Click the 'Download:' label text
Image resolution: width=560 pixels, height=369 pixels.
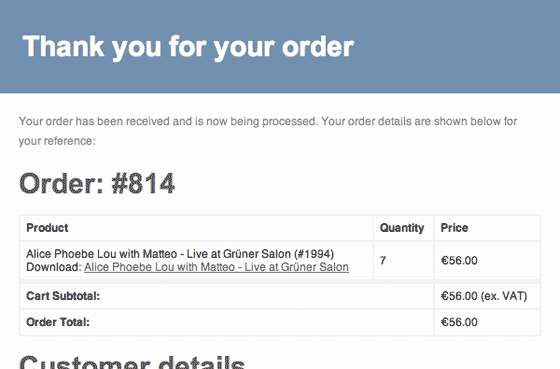click(54, 267)
